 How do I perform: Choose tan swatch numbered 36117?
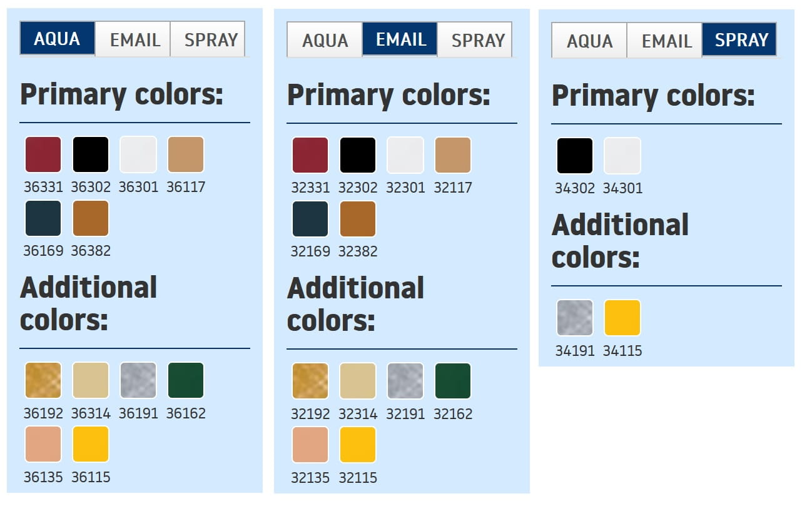click(186, 154)
